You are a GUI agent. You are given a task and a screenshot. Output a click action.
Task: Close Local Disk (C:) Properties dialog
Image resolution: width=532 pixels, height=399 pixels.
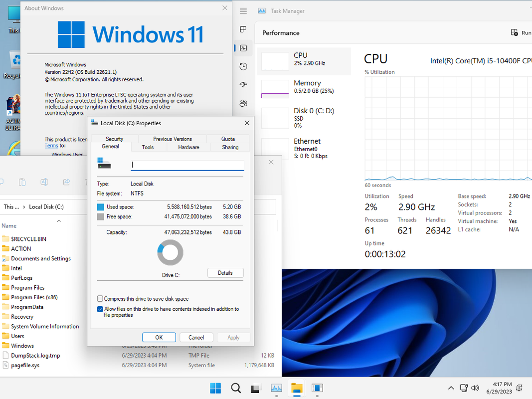247,123
